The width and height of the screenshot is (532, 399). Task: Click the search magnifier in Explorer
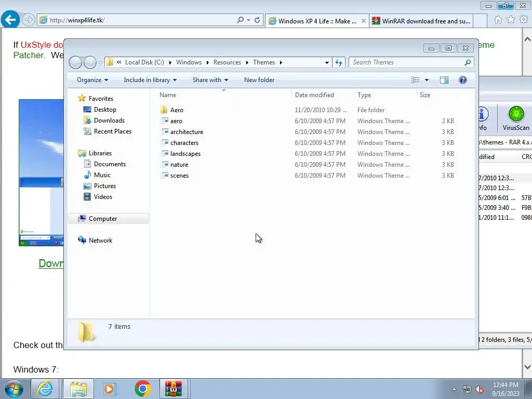(x=468, y=62)
